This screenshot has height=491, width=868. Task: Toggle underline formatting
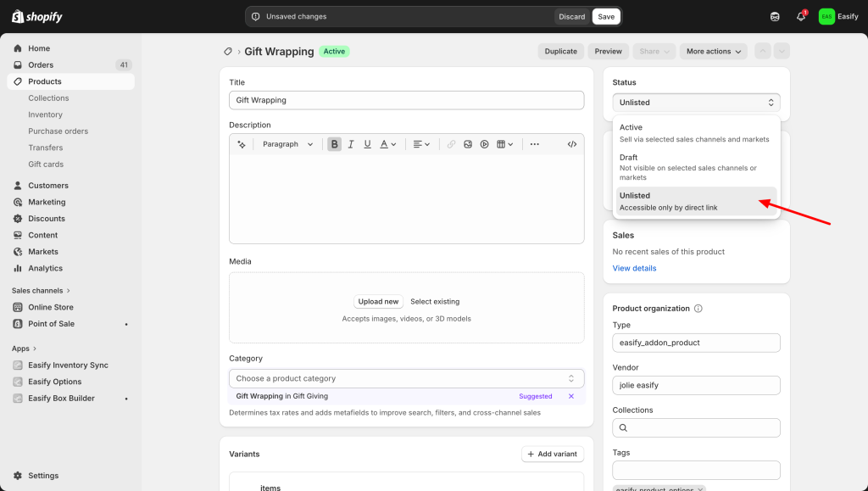(367, 144)
